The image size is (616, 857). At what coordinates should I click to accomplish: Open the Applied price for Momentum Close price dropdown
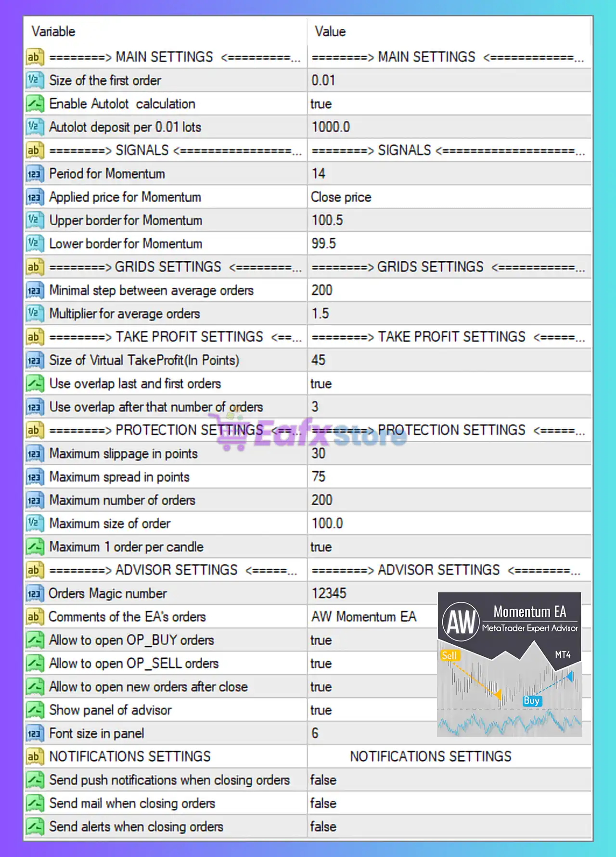(341, 197)
